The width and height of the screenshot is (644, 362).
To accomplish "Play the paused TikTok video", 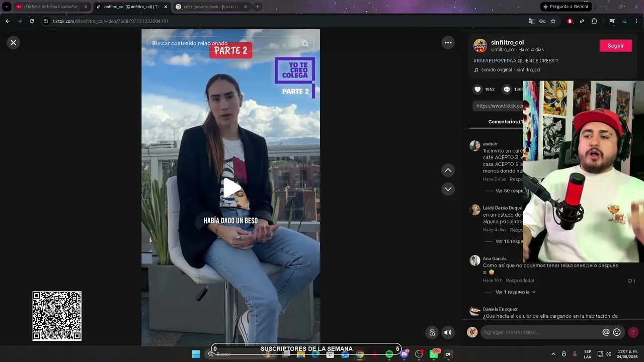I will [231, 188].
